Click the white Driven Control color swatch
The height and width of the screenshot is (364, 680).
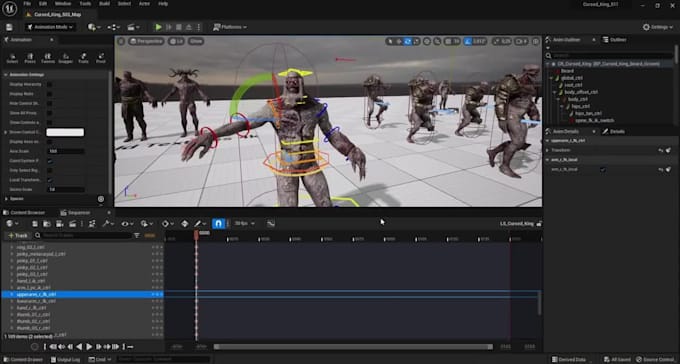[x=65, y=132]
